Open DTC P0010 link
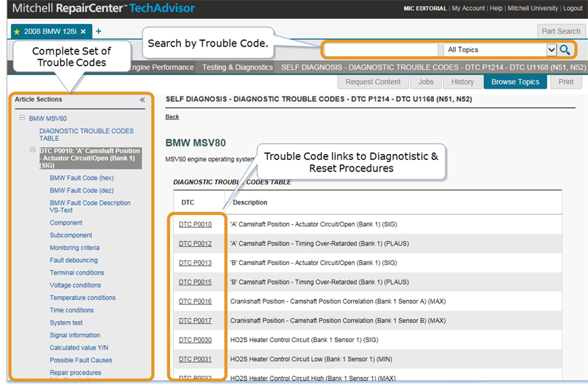 [x=195, y=224]
